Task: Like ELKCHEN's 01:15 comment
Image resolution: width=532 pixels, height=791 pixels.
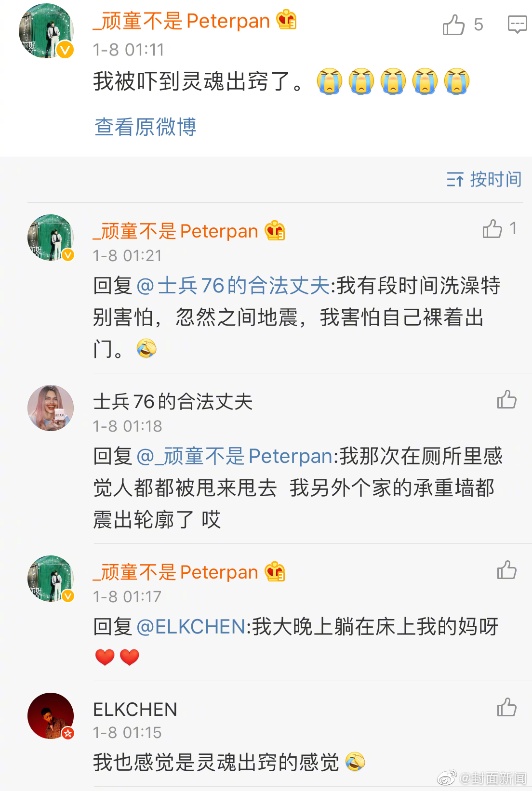Action: tap(506, 707)
